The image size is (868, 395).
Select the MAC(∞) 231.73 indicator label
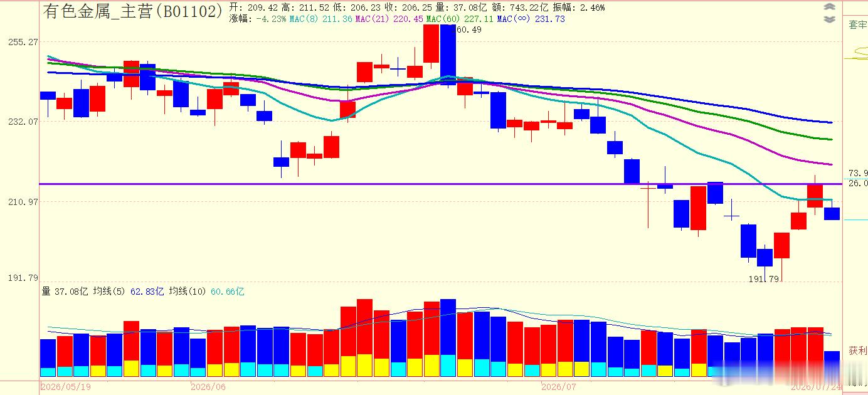[x=531, y=19]
